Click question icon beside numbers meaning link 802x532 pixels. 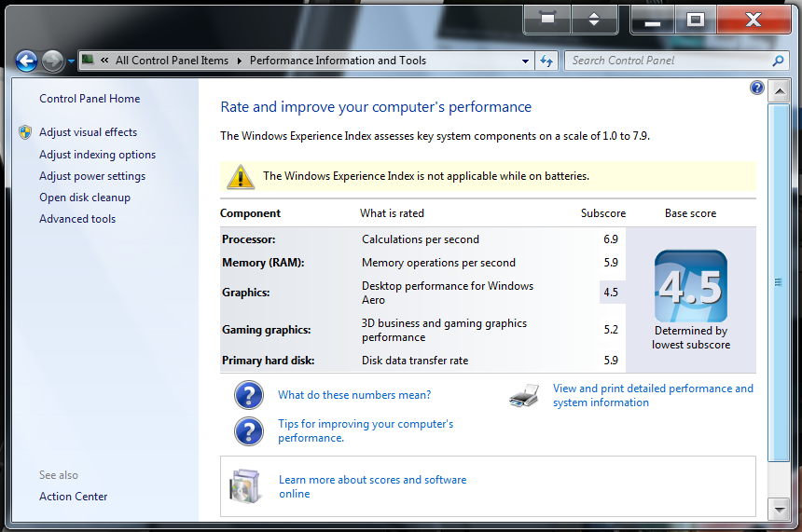tap(249, 395)
